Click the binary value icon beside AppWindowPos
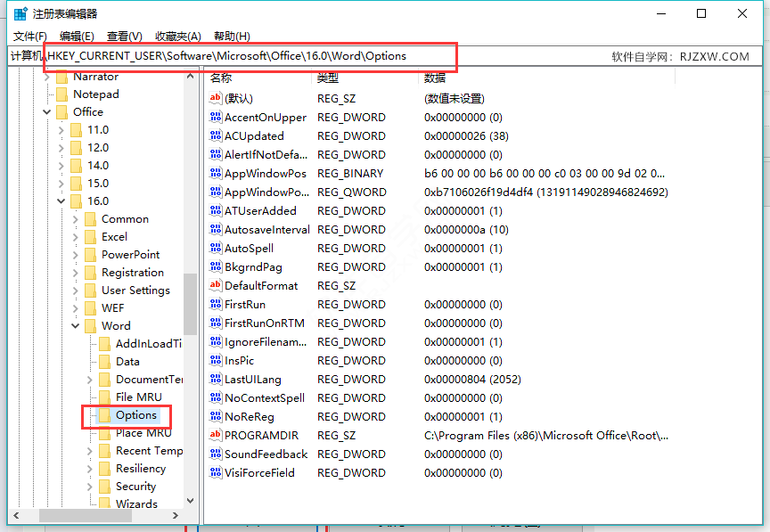 pyautogui.click(x=215, y=173)
